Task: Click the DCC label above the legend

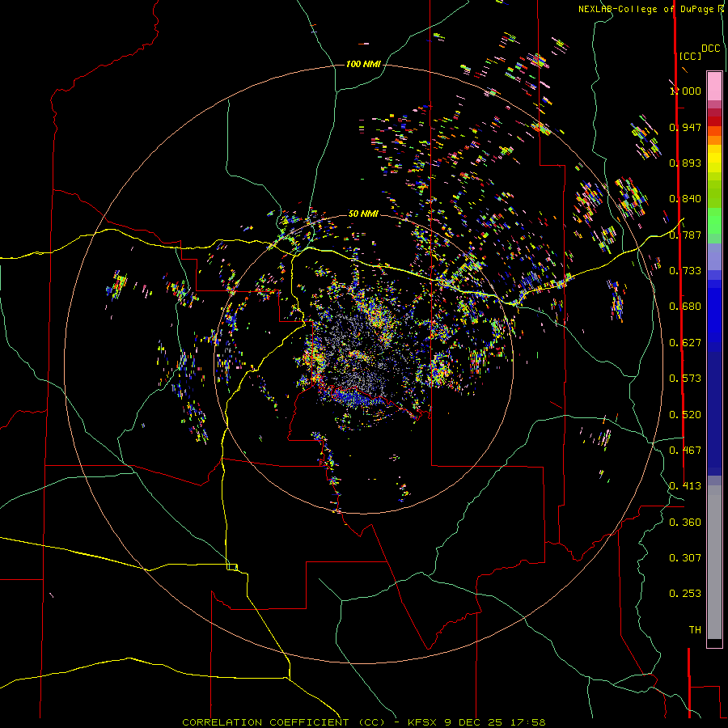Action: tap(710, 49)
